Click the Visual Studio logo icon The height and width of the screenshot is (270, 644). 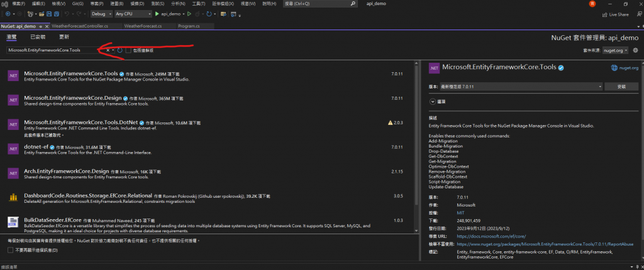click(4, 4)
